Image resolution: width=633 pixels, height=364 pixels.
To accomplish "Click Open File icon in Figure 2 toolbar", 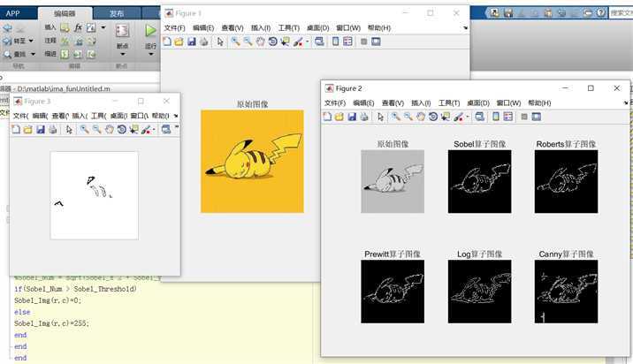I will click(339, 117).
